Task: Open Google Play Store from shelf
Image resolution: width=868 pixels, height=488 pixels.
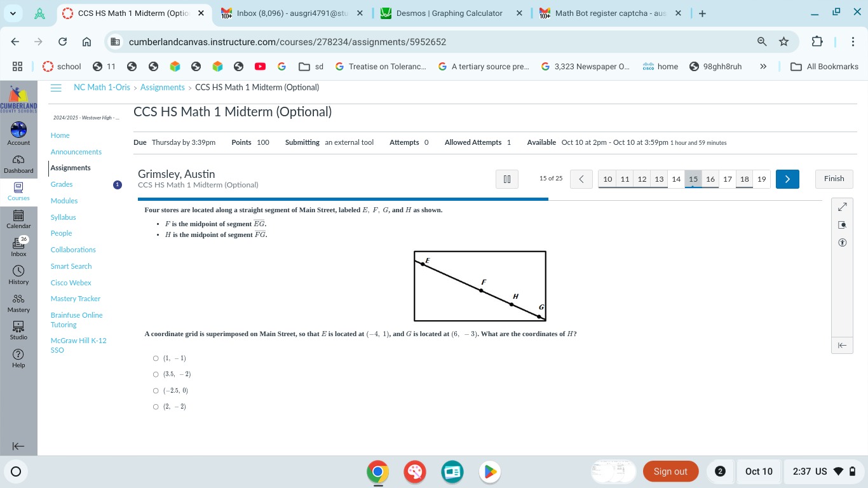Action: pyautogui.click(x=490, y=471)
